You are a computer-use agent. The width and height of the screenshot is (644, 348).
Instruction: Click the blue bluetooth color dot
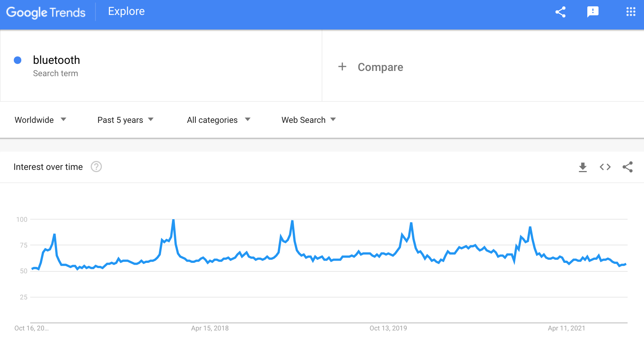click(x=18, y=60)
